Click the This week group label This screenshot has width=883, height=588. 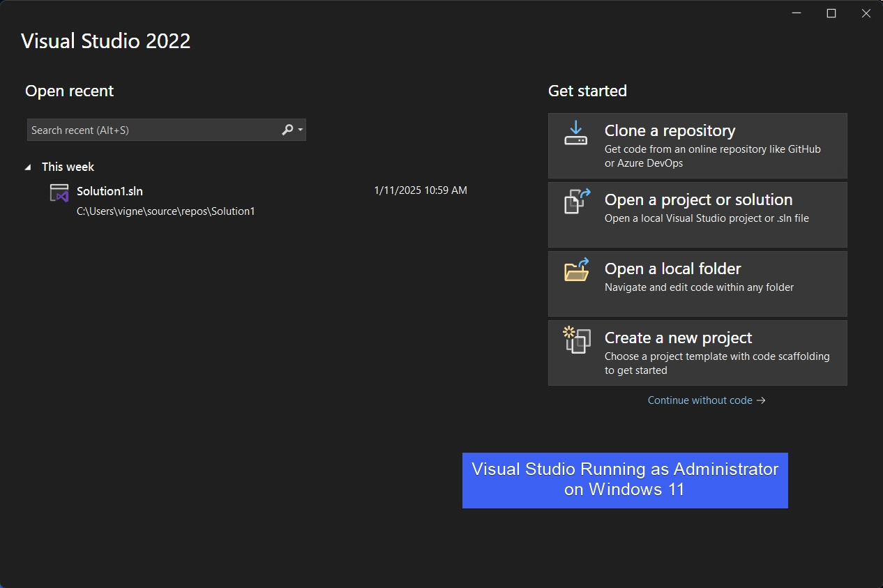(68, 167)
